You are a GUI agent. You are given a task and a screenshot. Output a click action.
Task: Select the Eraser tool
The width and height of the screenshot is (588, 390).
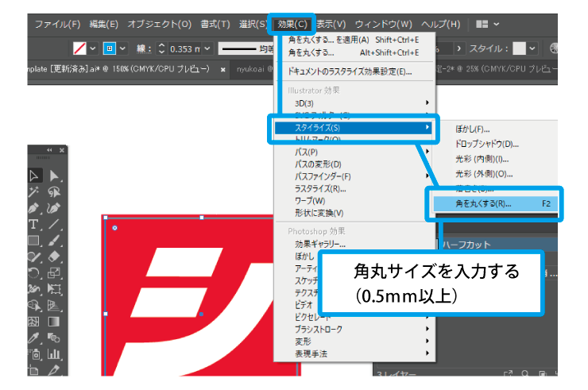tap(54, 257)
